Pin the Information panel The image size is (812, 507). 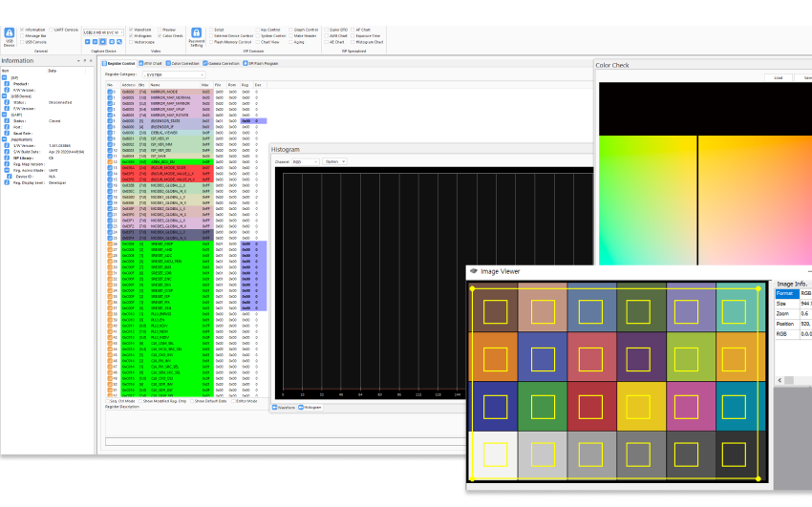point(85,60)
